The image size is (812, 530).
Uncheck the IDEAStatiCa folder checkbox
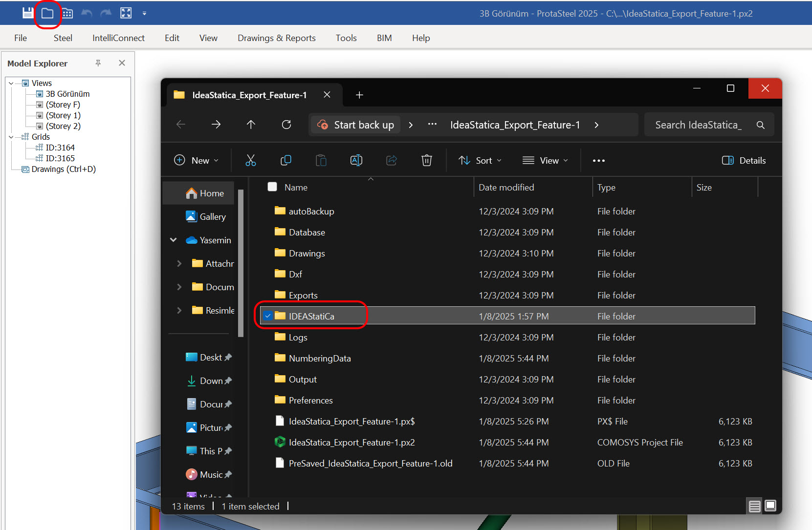pyautogui.click(x=268, y=316)
